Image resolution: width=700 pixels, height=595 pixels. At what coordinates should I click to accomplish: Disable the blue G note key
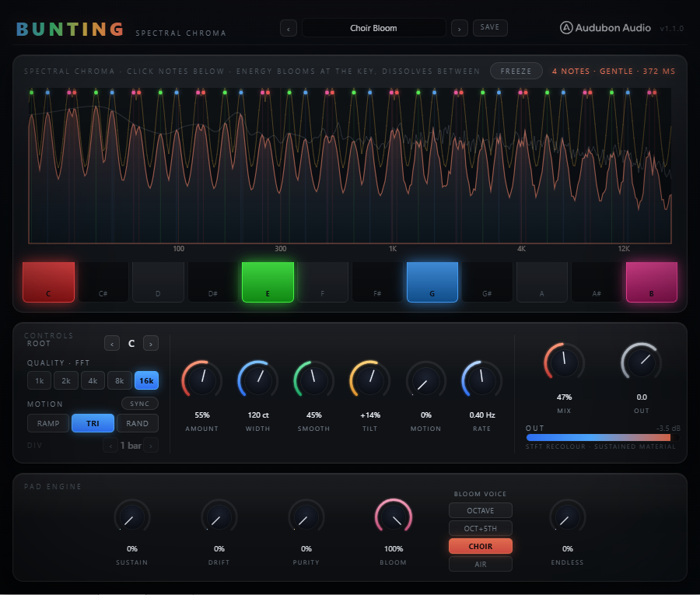click(432, 282)
